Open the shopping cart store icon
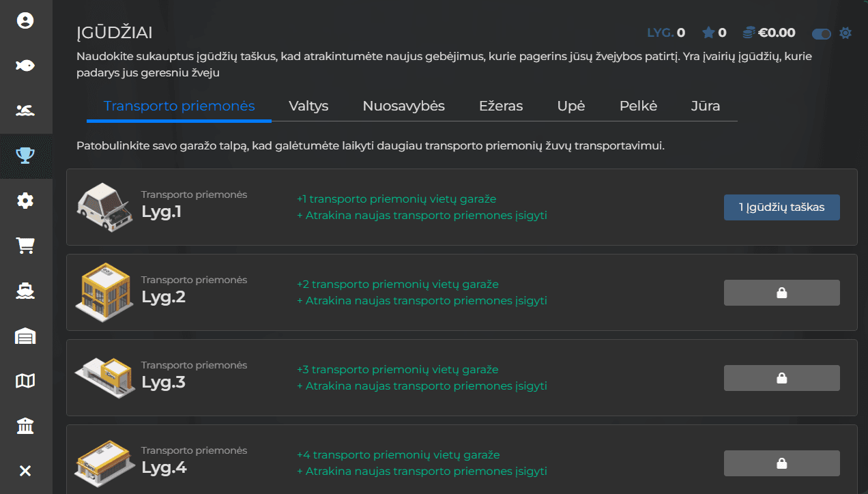The width and height of the screenshot is (868, 494). 25,246
